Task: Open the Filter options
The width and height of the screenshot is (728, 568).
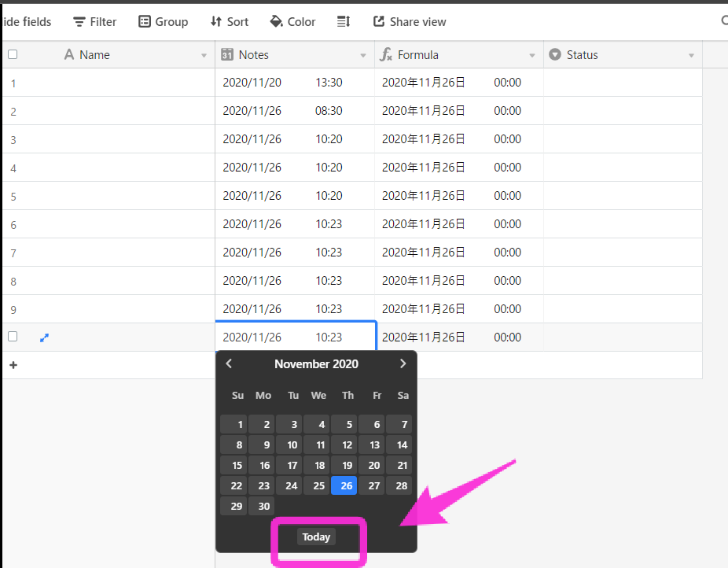Action: coord(94,22)
